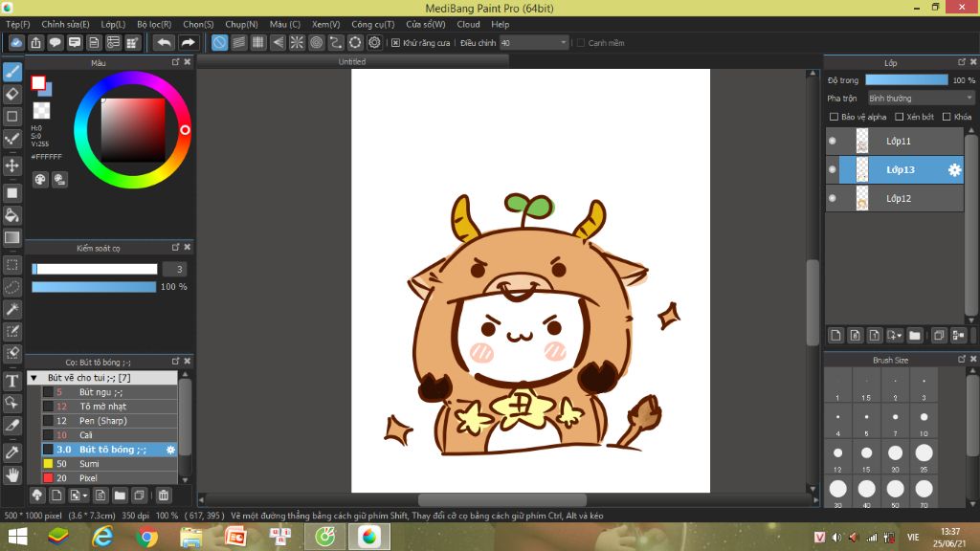Select the Lớp11 layer
Image resolution: width=980 pixels, height=551 pixels.
[895, 142]
